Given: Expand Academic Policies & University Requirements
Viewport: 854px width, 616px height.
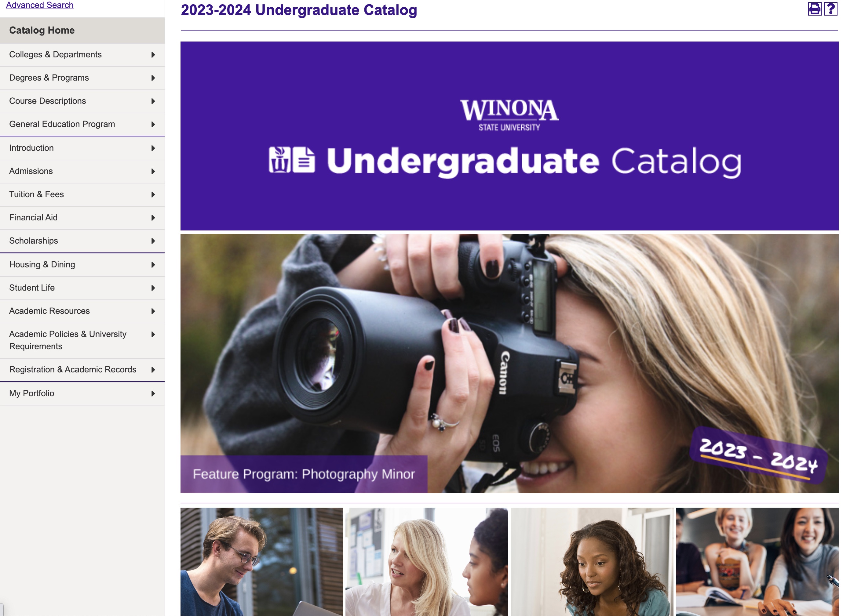Looking at the screenshot, I should [68, 340].
